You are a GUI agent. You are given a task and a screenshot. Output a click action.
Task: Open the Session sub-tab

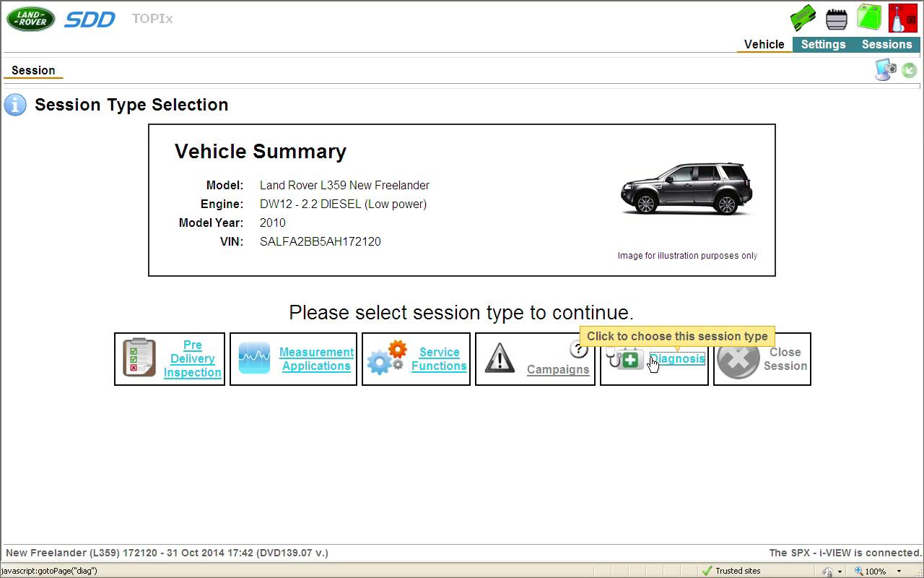tap(33, 70)
